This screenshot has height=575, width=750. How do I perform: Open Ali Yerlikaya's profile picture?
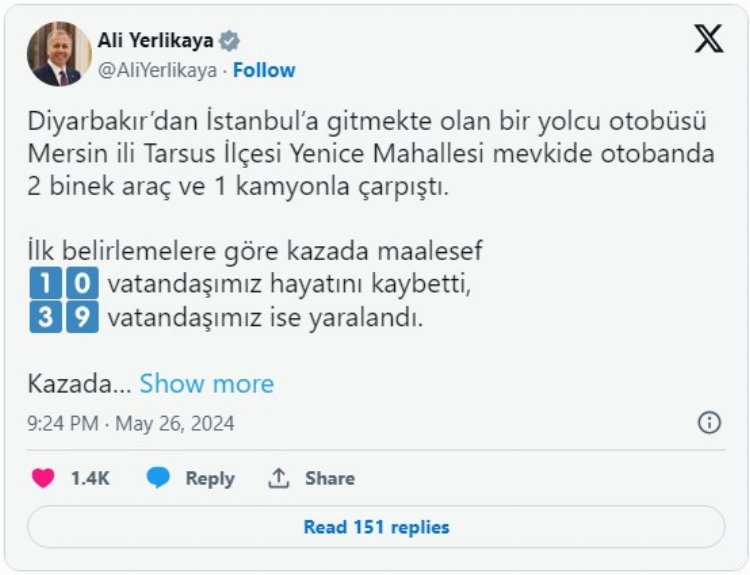[x=59, y=54]
